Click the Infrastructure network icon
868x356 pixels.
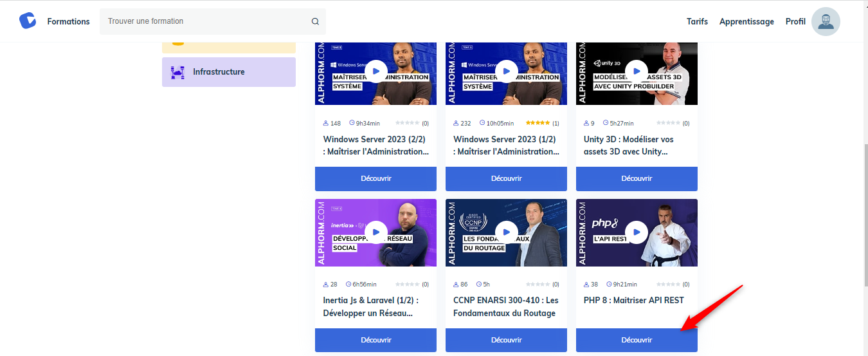click(177, 72)
